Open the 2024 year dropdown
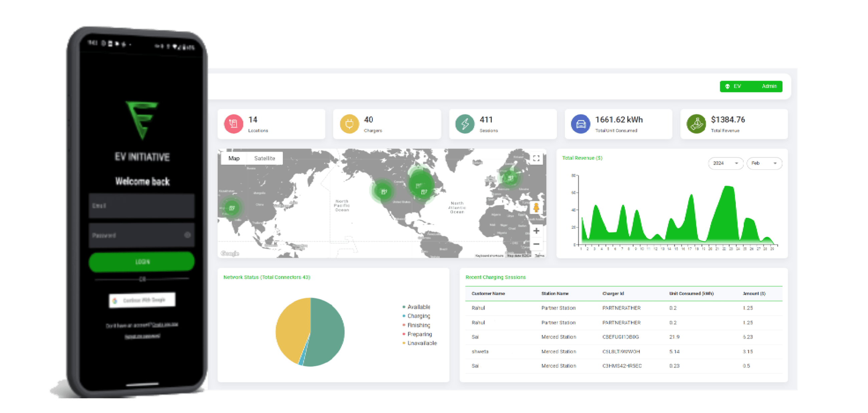The height and width of the screenshot is (413, 868). coord(725,163)
